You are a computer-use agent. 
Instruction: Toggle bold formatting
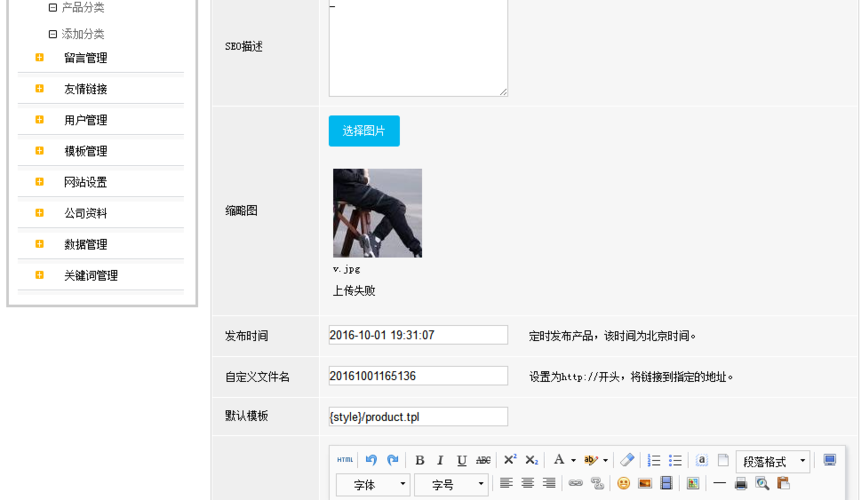[x=420, y=460]
